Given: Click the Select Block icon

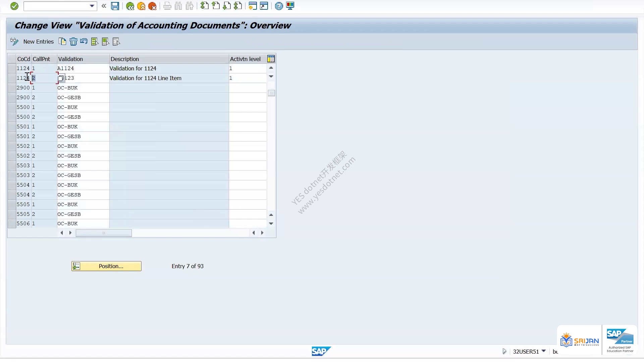Looking at the screenshot, I should coord(105,42).
